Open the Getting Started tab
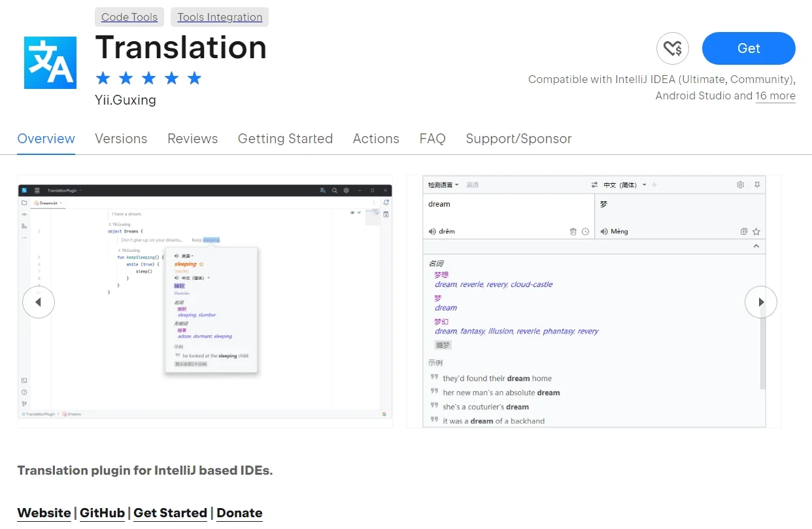 (285, 139)
